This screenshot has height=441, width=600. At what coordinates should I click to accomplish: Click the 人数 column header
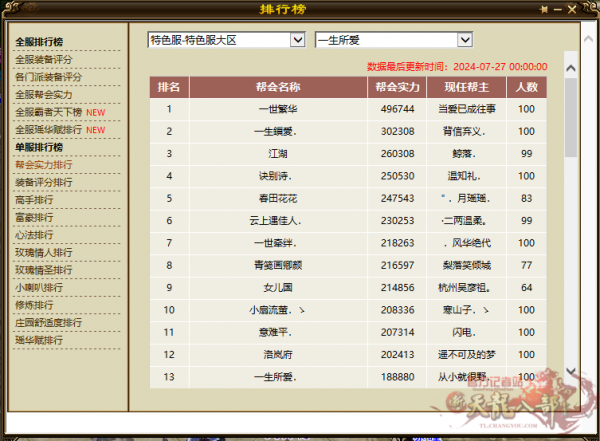[527, 87]
